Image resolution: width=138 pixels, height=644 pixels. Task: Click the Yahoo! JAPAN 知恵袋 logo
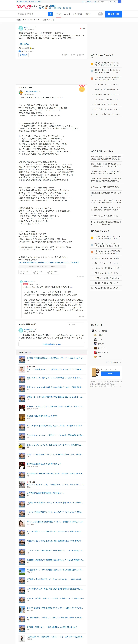(x=27, y=7)
